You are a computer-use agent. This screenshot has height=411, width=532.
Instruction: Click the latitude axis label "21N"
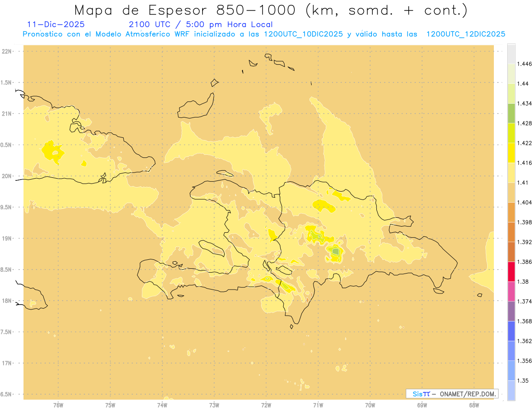[7, 114]
